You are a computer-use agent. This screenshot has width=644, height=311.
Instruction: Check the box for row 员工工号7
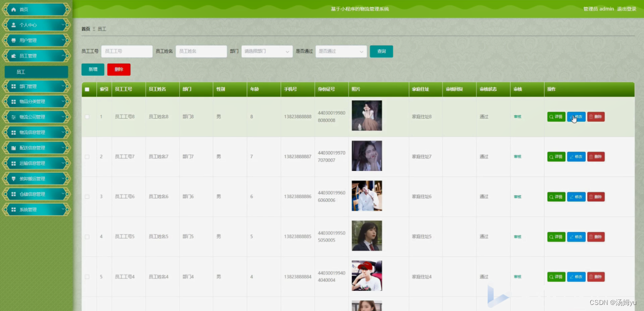(x=87, y=157)
